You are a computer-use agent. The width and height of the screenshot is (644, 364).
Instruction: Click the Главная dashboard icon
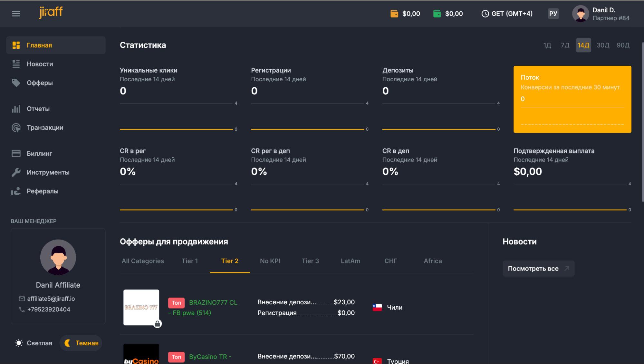coord(16,45)
